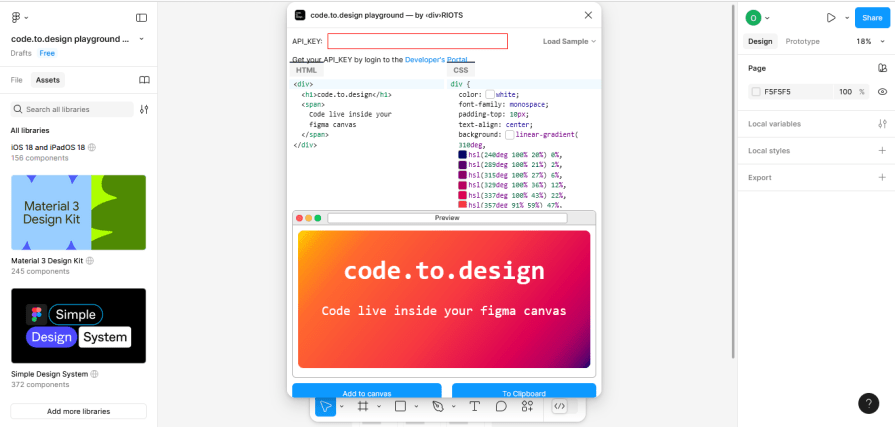Click Add more libraries button
The height and width of the screenshot is (427, 895).
pos(79,411)
